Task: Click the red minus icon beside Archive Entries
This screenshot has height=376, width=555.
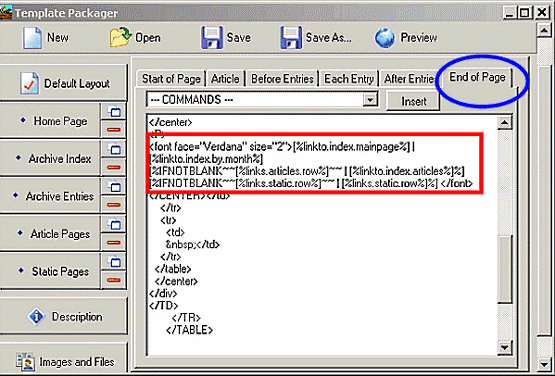Action: 114,205
